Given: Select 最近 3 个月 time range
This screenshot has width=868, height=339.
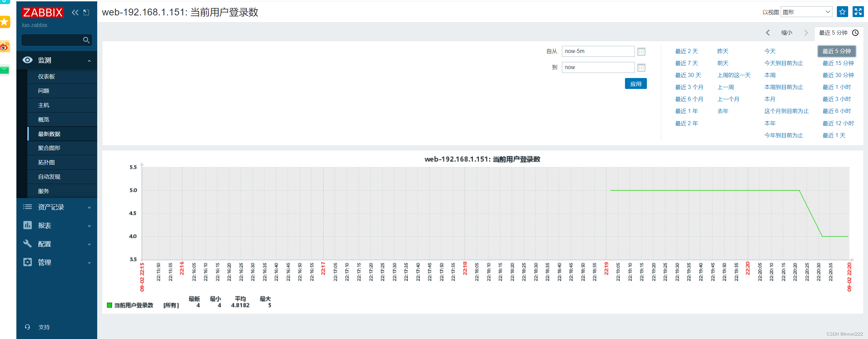Looking at the screenshot, I should coord(689,87).
